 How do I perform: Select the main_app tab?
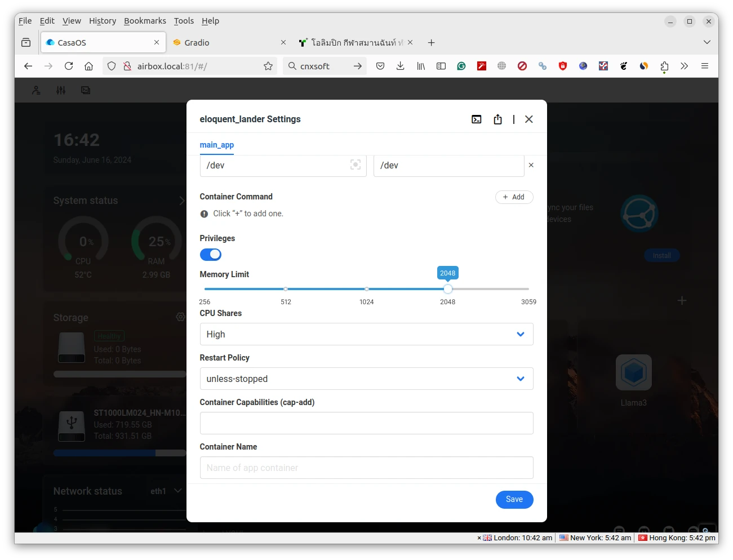[x=217, y=145]
